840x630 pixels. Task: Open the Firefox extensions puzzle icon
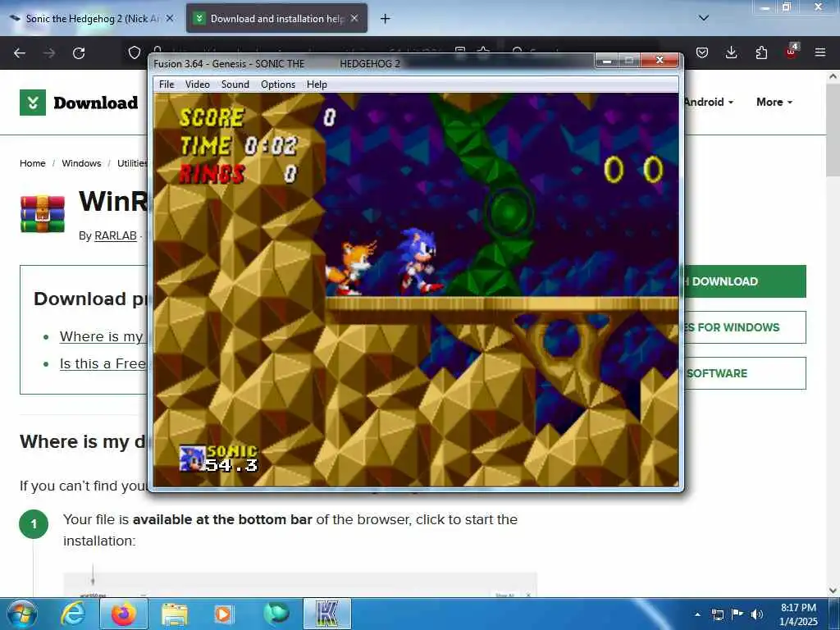(x=761, y=52)
